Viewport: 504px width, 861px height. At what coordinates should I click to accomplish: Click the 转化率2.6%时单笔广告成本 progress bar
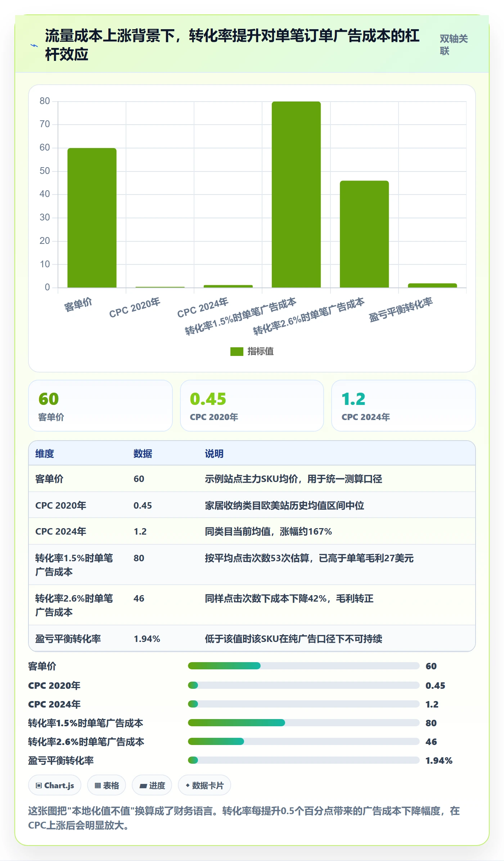[x=304, y=741]
